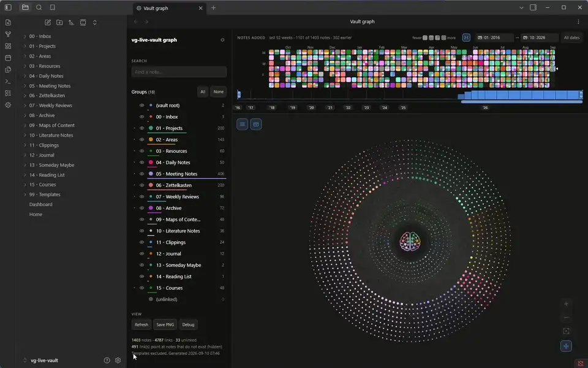Click the more options three-dot menu
Screen dimensions: 588x368
point(578,22)
